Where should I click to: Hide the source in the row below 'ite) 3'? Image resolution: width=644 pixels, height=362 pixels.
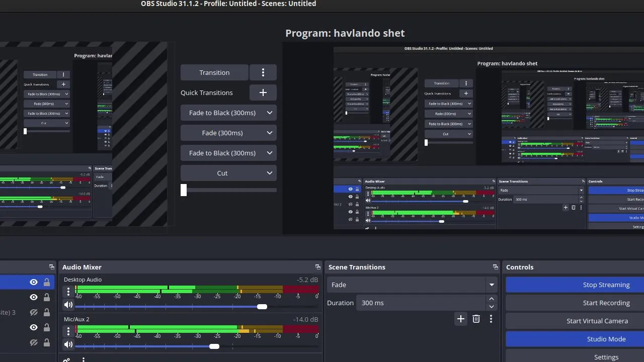click(x=34, y=327)
